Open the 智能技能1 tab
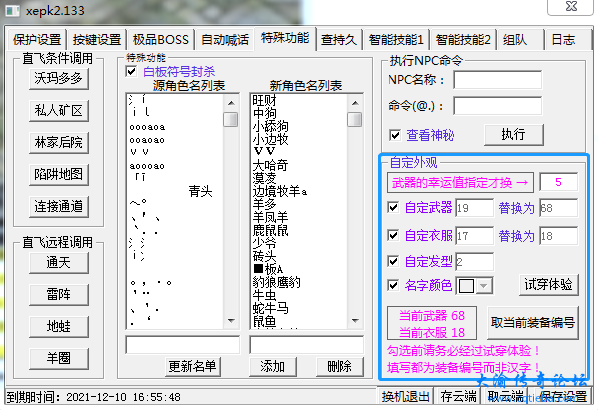The height and width of the screenshot is (410, 598). tap(396, 40)
